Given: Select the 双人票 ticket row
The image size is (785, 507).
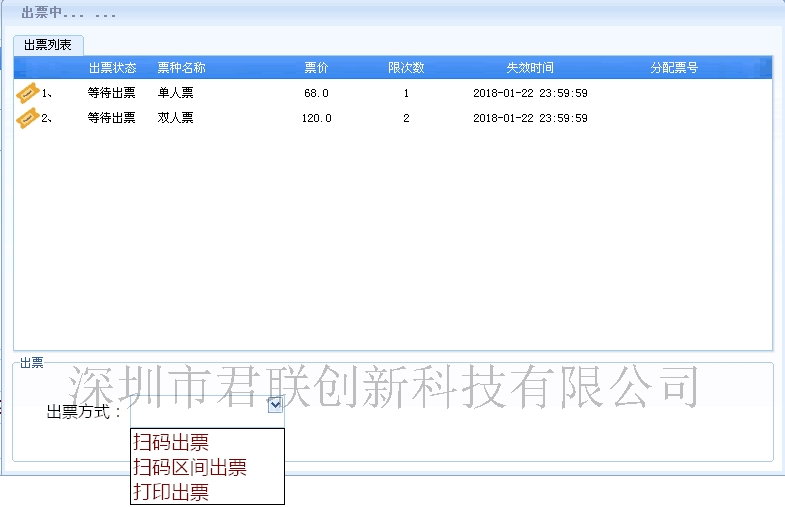Looking at the screenshot, I should [x=175, y=118].
